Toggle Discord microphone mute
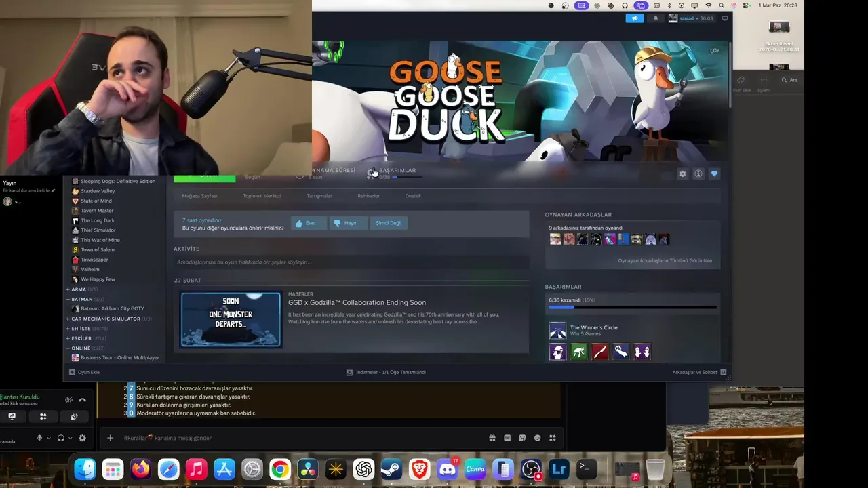This screenshot has width=868, height=488. tap(39, 438)
